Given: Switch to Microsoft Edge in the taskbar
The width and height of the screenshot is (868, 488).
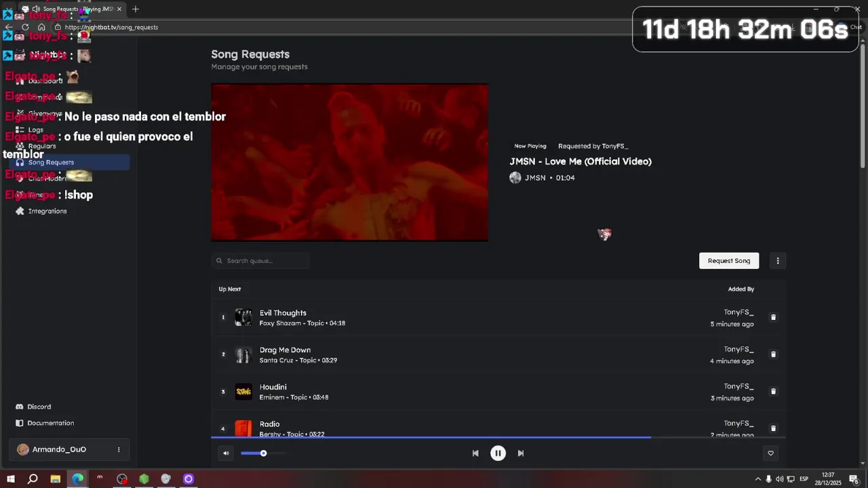Looking at the screenshot, I should [78, 479].
